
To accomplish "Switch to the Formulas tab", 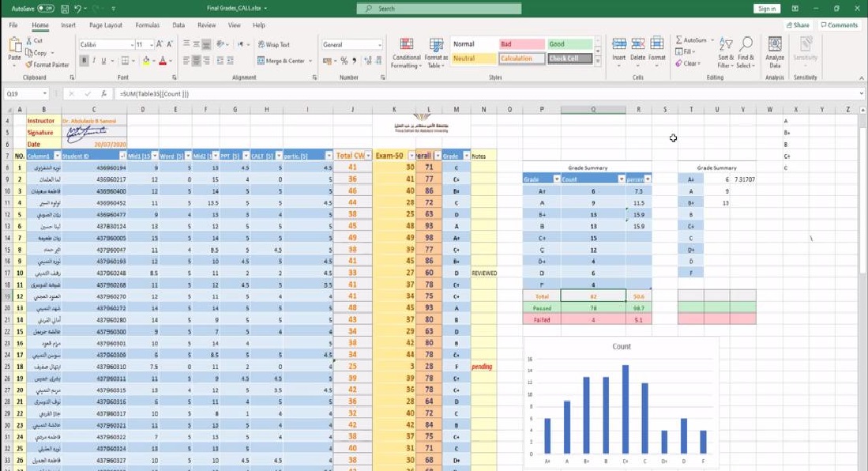I will coord(147,25).
